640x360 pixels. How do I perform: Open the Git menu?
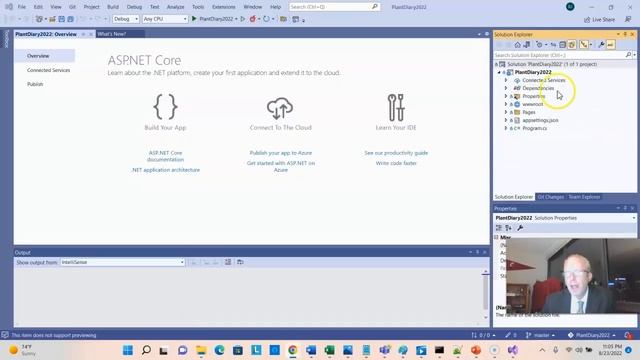coord(72,7)
